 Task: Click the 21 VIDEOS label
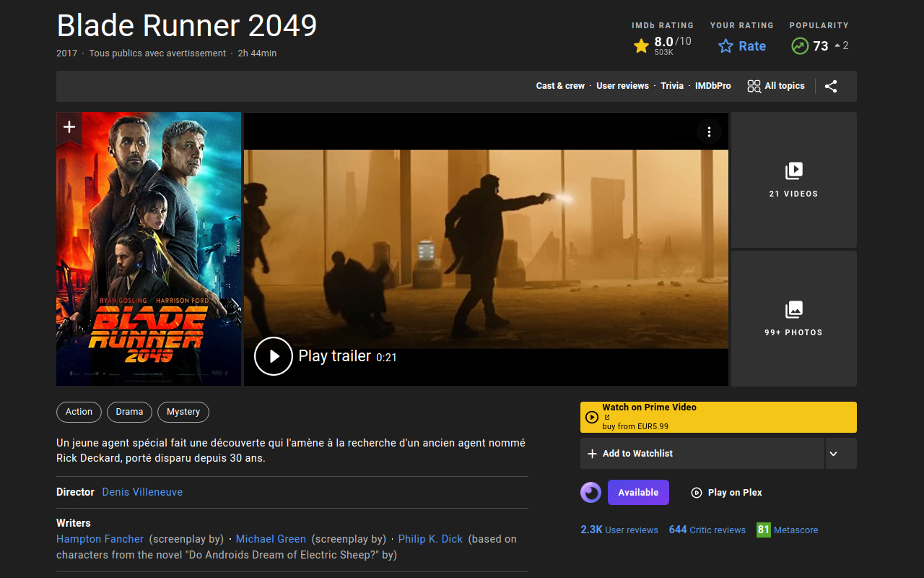[793, 194]
